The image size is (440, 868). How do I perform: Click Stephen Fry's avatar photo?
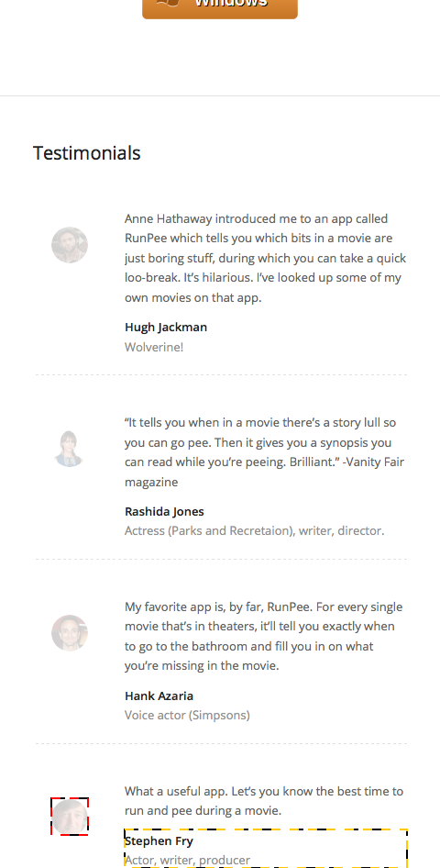coord(70,817)
